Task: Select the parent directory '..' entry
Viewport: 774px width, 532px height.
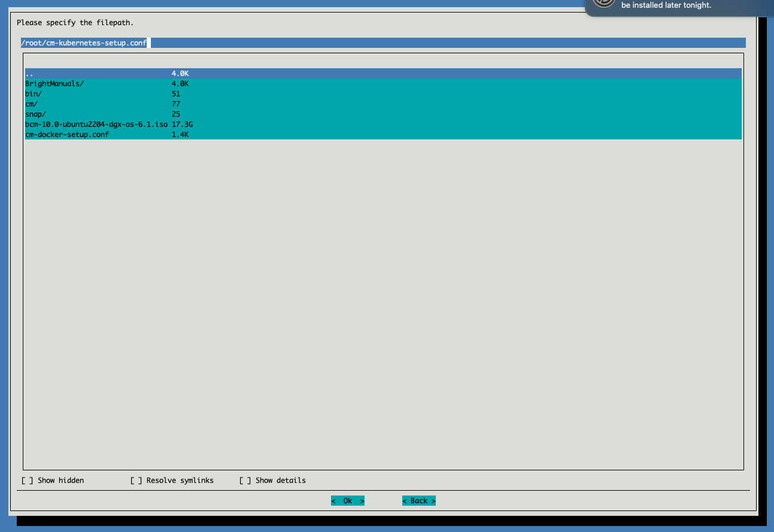Action: [383, 74]
